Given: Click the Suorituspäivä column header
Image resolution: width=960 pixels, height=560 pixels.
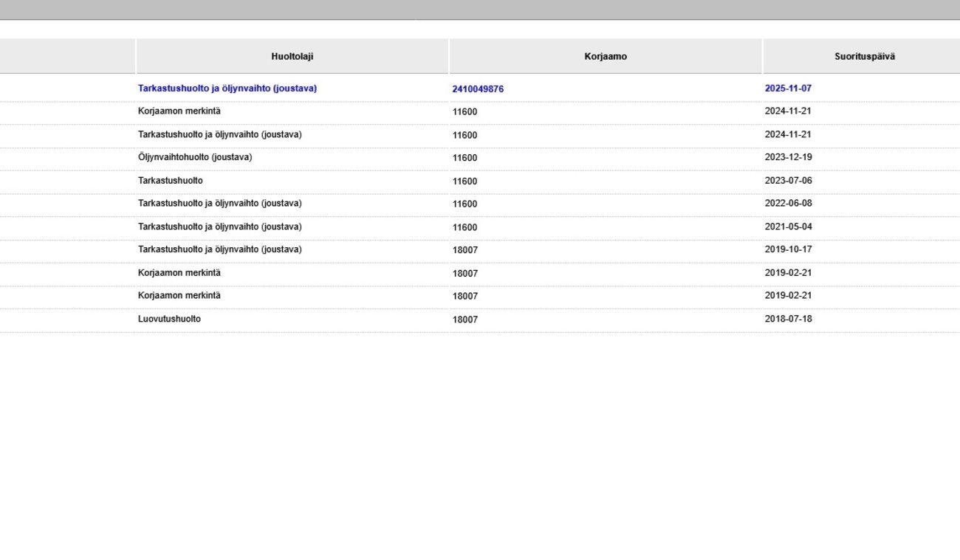Looking at the screenshot, I should pos(864,56).
